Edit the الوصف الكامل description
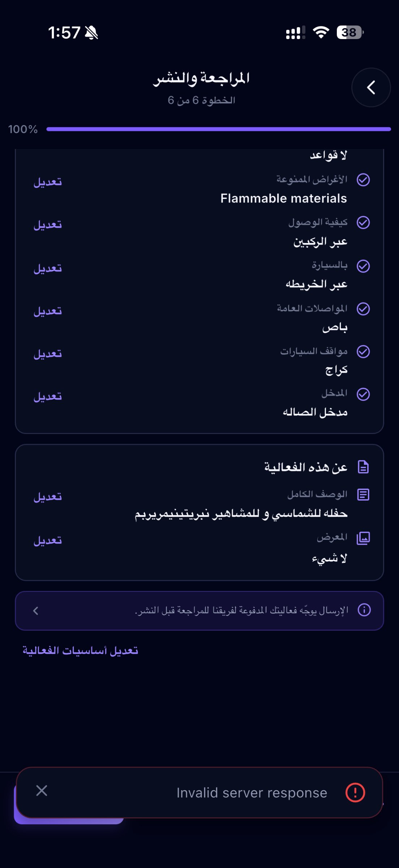399x868 pixels. (x=48, y=497)
